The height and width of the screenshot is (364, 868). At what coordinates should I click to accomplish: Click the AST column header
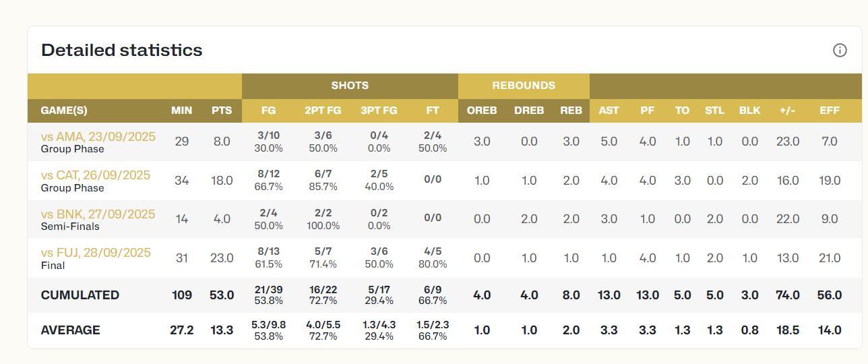pyautogui.click(x=609, y=111)
